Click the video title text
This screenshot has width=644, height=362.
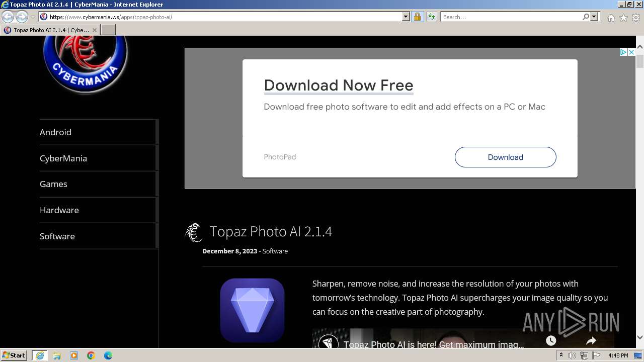tap(434, 344)
